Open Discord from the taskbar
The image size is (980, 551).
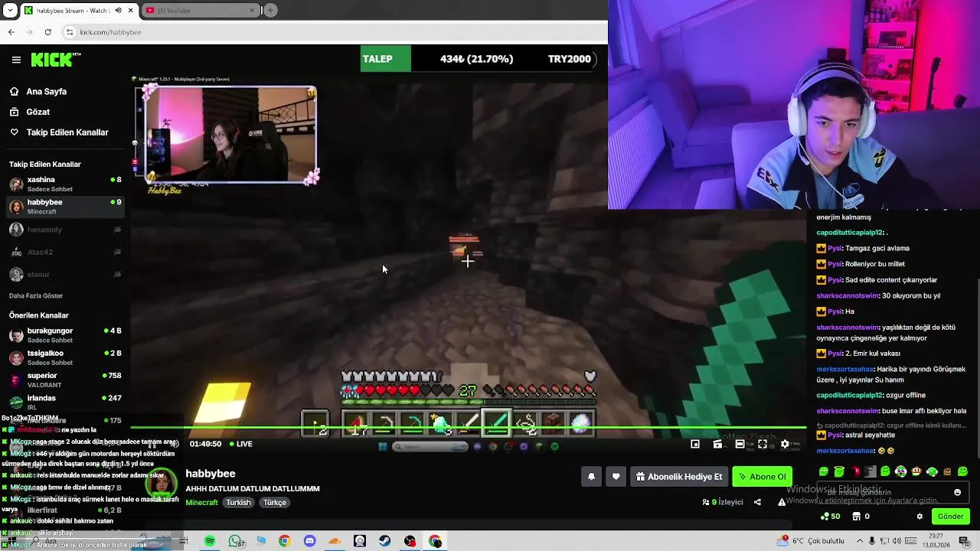point(309,541)
